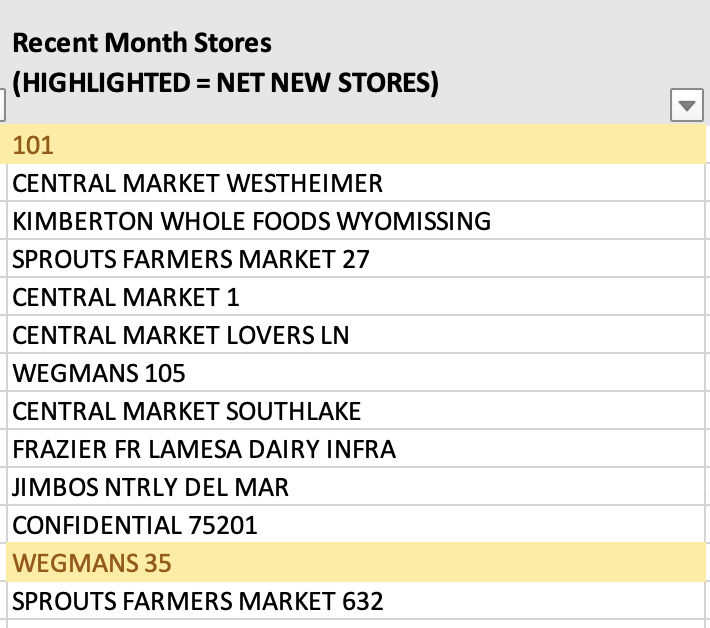The width and height of the screenshot is (710, 628).
Task: Select the CONFIDENTIAL 75201 cell
Action: (356, 525)
